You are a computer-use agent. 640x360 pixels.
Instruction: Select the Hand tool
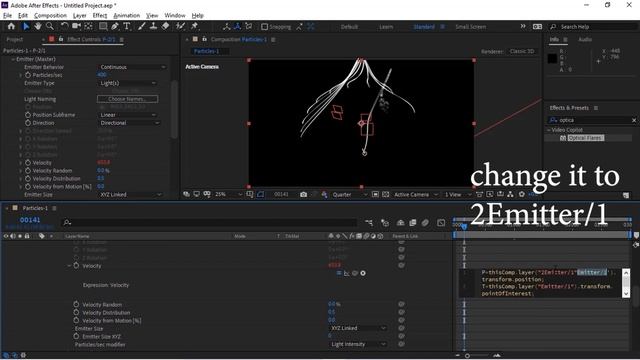(x=38, y=27)
